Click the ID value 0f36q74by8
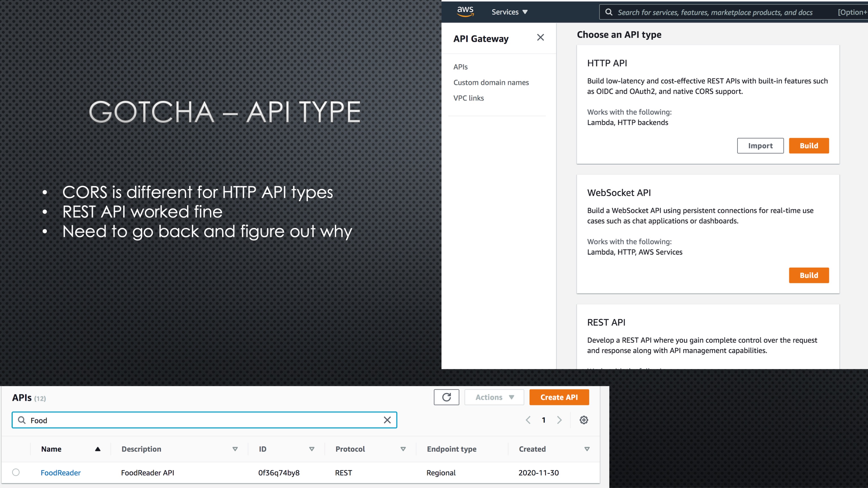The width and height of the screenshot is (868, 488). pos(279,472)
